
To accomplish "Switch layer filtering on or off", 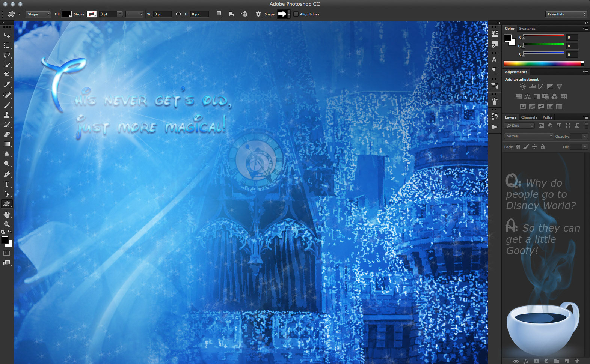I will click(x=586, y=125).
